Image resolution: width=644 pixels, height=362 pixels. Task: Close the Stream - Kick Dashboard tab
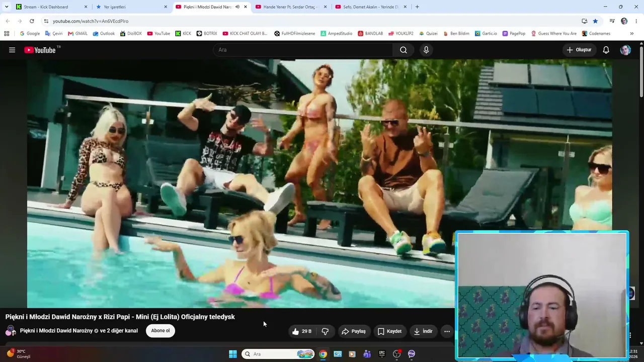coord(86,7)
